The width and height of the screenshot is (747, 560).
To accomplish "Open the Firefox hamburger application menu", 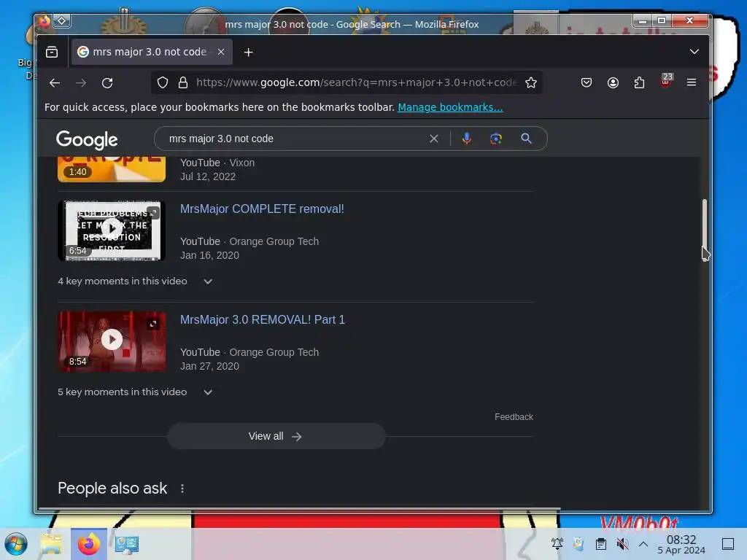I will (x=692, y=82).
